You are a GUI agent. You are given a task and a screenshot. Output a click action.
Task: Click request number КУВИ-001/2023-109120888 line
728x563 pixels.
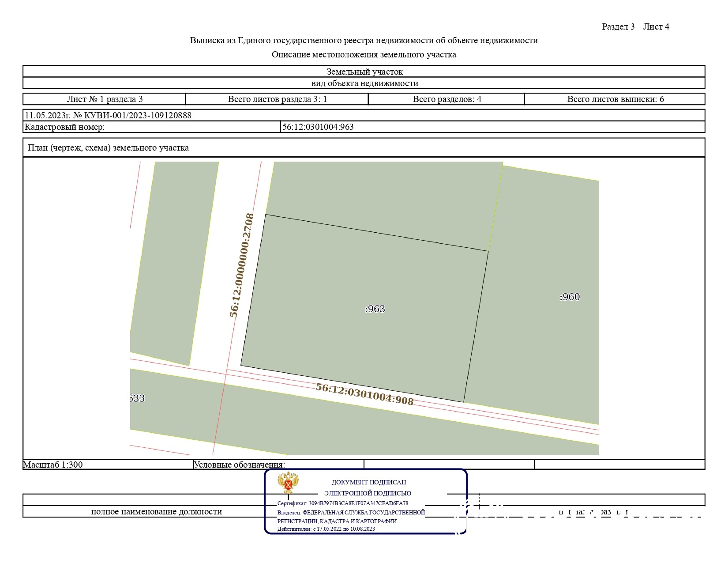coord(108,115)
